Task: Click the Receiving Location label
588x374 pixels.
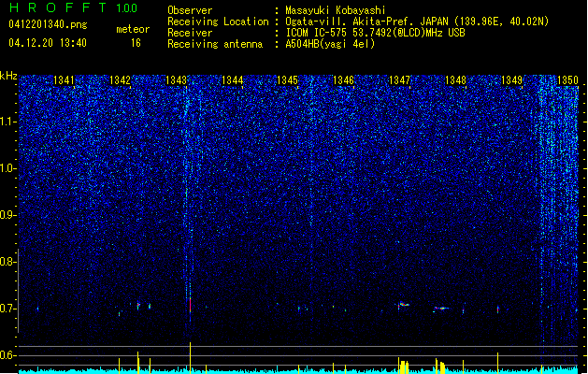Action: [218, 22]
